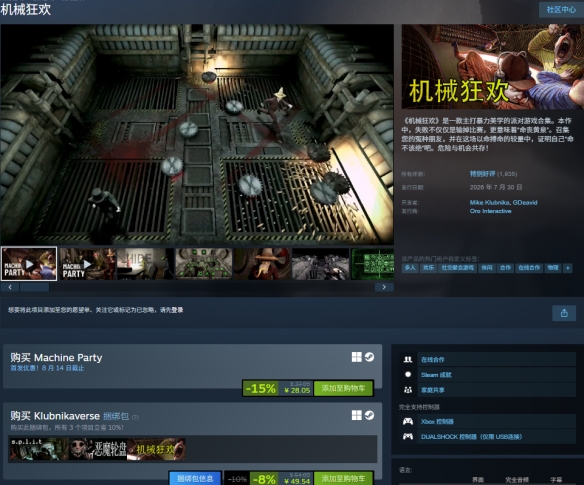This screenshot has width=584, height=485.
Task: Click the Xbox controller icon
Action: (408, 421)
